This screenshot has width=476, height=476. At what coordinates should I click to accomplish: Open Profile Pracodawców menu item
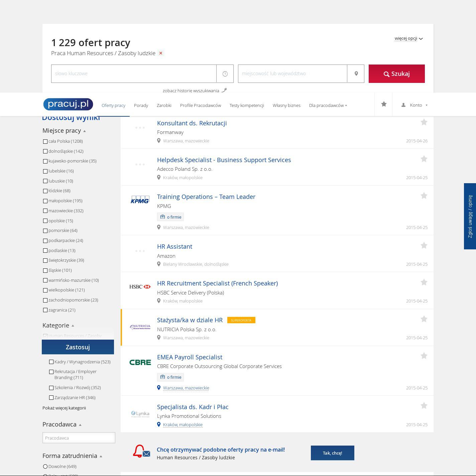coord(201,105)
